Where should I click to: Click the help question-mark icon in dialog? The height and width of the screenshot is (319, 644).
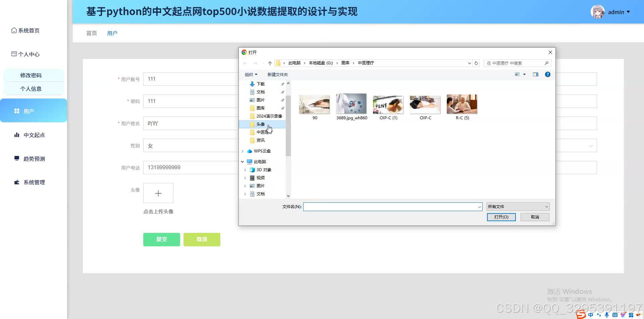pos(547,74)
